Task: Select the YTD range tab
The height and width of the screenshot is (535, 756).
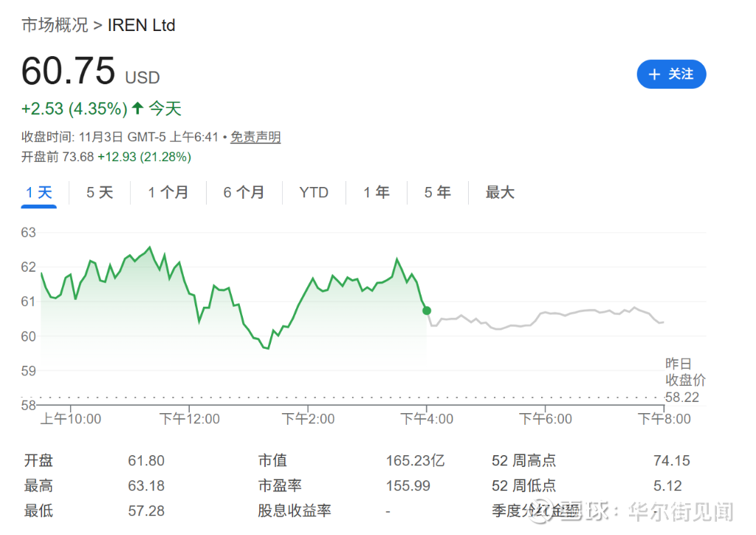Action: [314, 192]
